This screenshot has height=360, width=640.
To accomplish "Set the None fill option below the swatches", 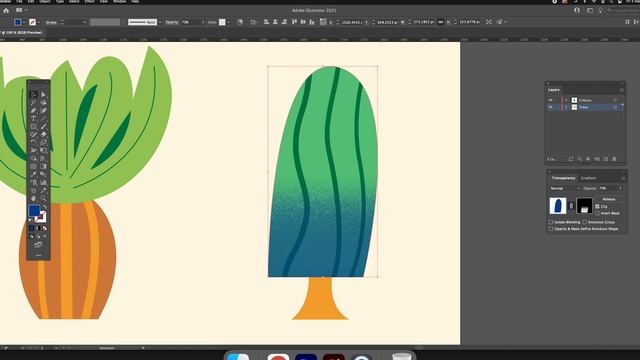I will coord(45,228).
